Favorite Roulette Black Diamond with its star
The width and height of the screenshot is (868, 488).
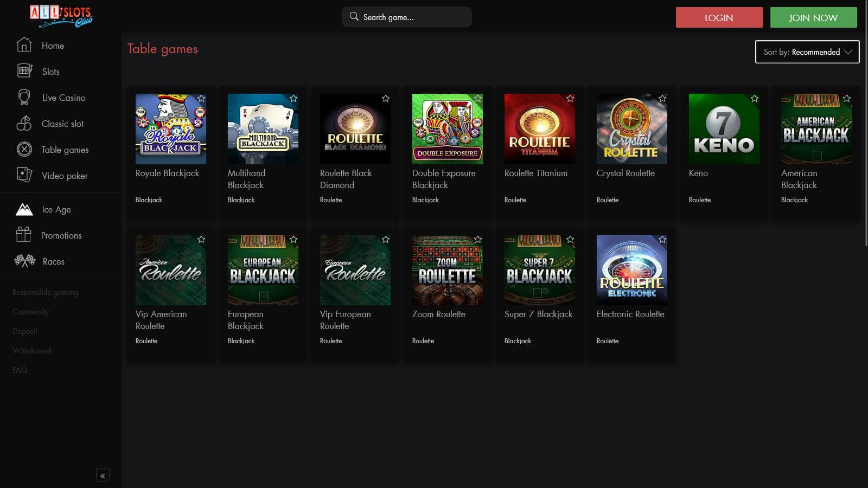386,99
